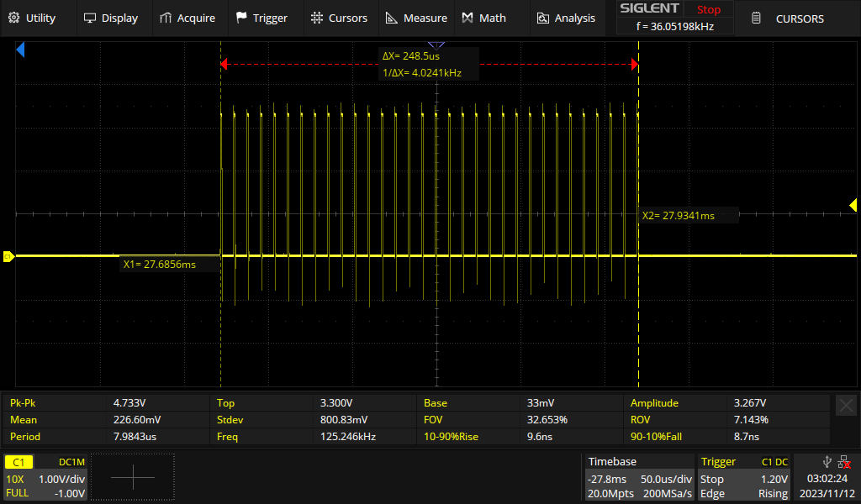
Task: Click the 50.0us/div horizontal scale
Action: pos(666,479)
